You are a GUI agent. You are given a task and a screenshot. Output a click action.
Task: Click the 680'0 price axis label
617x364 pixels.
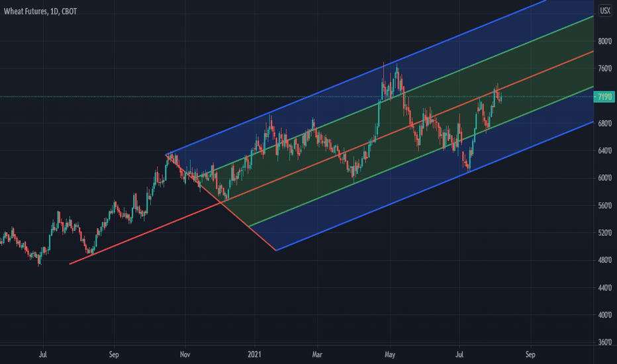(x=605, y=124)
